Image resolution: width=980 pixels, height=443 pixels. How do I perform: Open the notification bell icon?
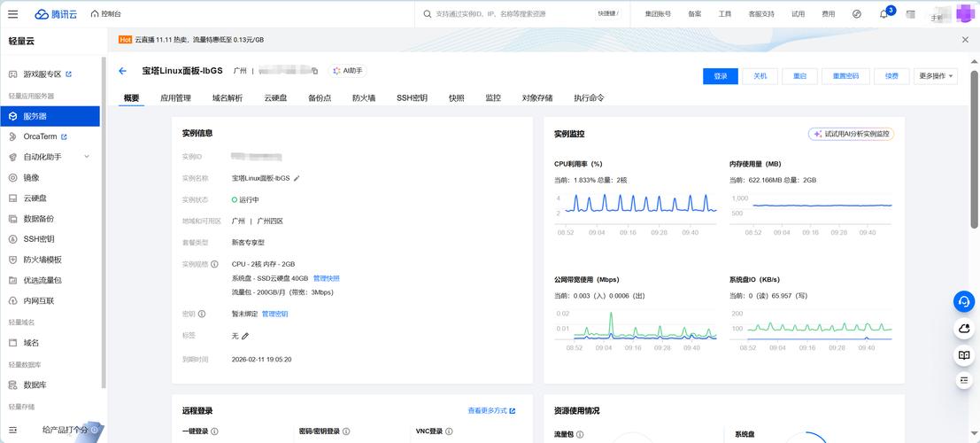click(884, 14)
